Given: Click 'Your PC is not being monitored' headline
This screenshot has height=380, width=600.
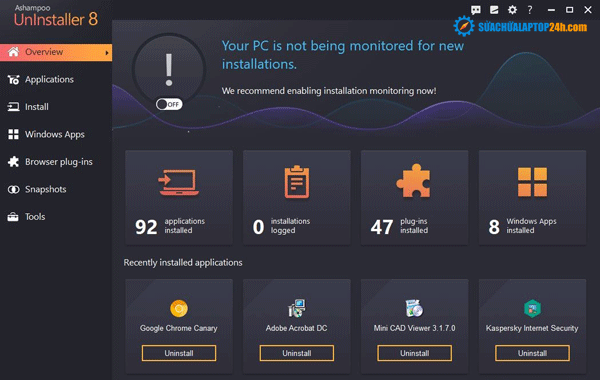Looking at the screenshot, I should click(x=343, y=55).
